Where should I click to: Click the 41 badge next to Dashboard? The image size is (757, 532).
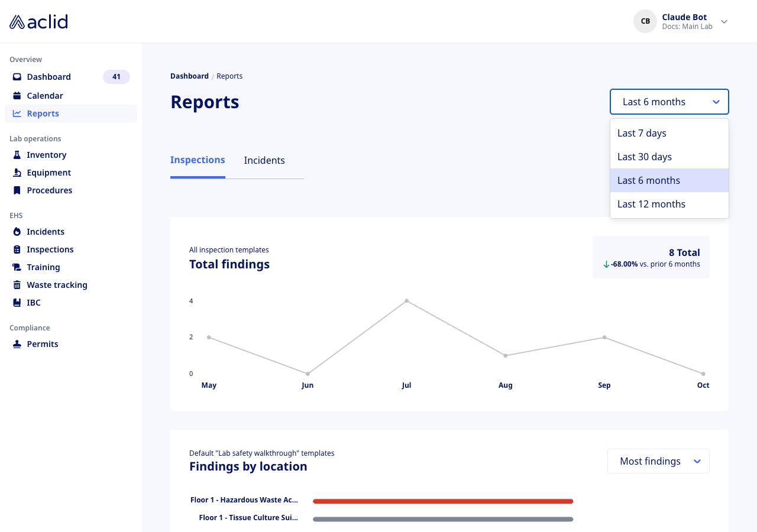pyautogui.click(x=117, y=77)
